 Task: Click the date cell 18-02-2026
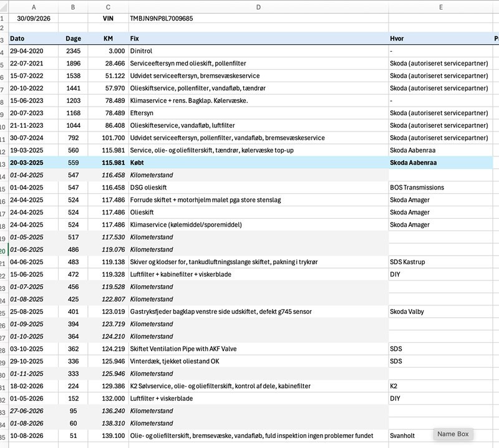click(34, 386)
